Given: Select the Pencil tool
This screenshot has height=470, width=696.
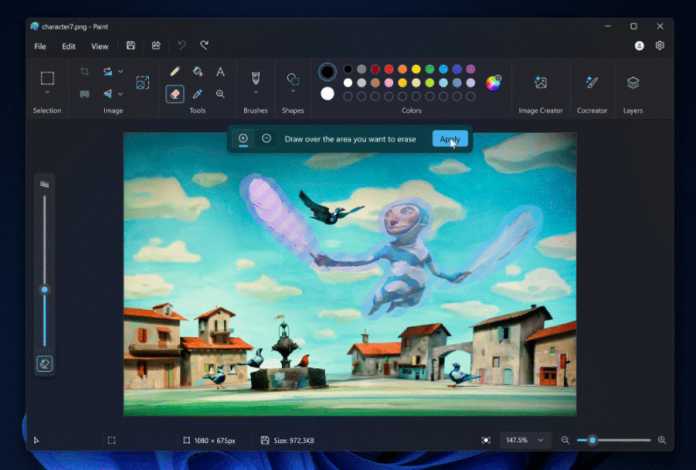Looking at the screenshot, I should pos(175,72).
